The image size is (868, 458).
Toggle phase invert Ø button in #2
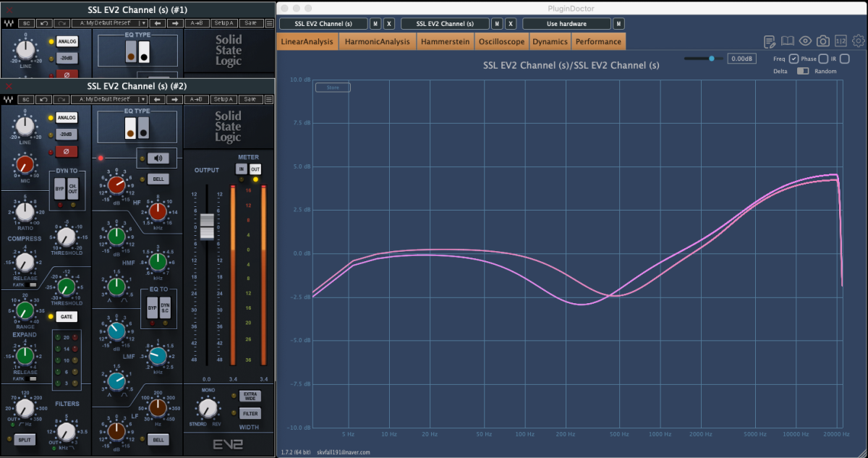(67, 152)
